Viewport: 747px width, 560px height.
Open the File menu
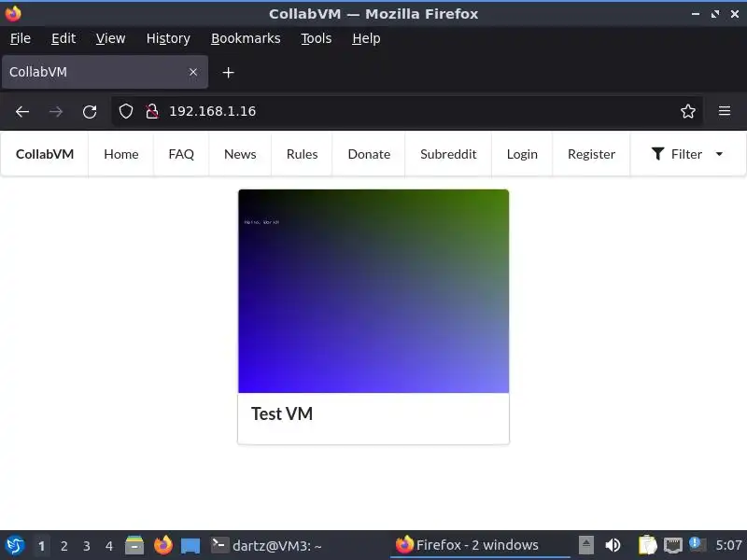pyautogui.click(x=21, y=38)
